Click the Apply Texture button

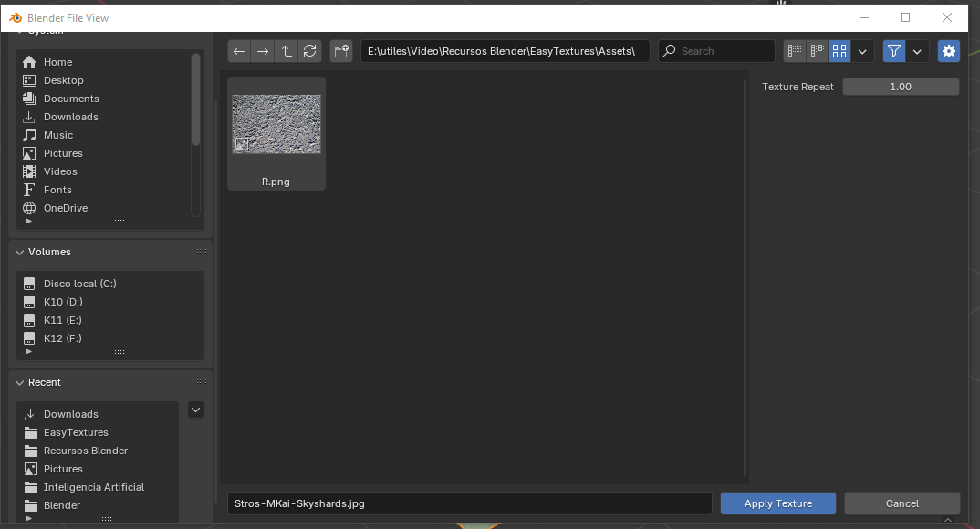point(777,503)
